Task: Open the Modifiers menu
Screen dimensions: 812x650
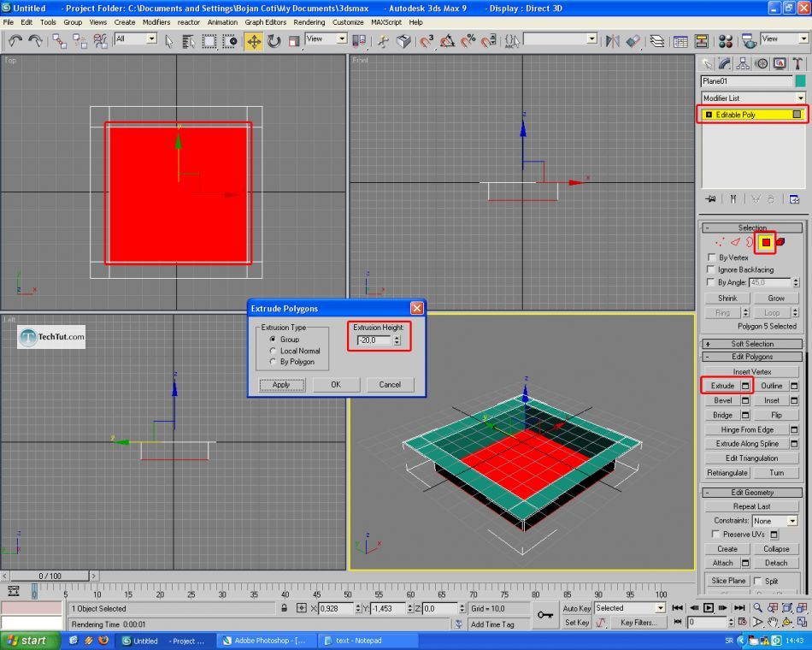Action: pos(156,22)
